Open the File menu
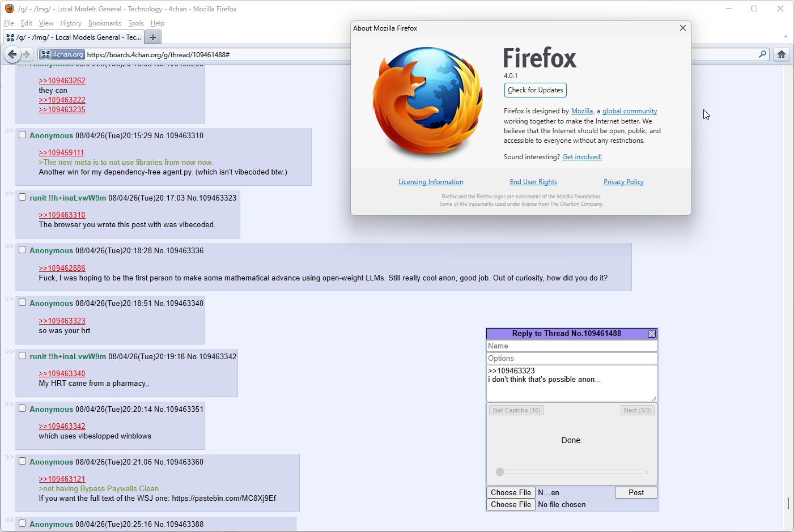This screenshot has width=794, height=532. [x=9, y=23]
